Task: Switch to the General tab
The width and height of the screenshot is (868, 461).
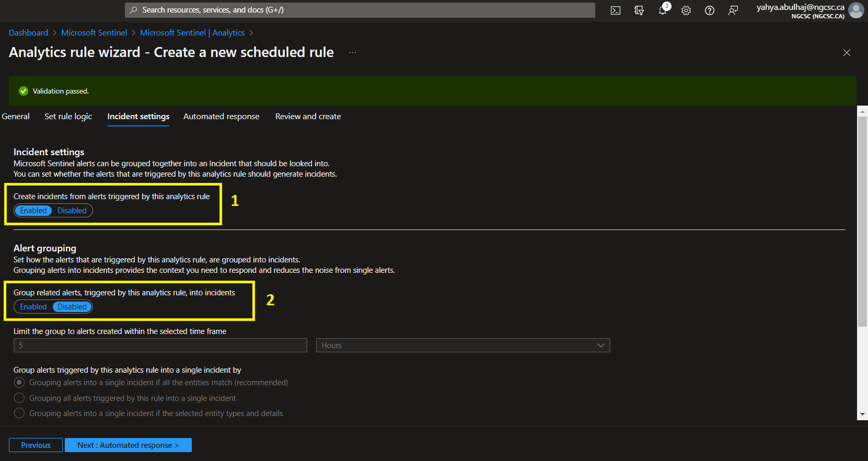Action: pyautogui.click(x=16, y=117)
